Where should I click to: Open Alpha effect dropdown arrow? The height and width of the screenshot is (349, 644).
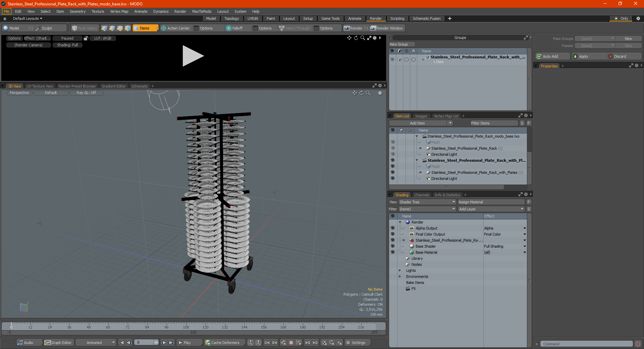point(525,228)
